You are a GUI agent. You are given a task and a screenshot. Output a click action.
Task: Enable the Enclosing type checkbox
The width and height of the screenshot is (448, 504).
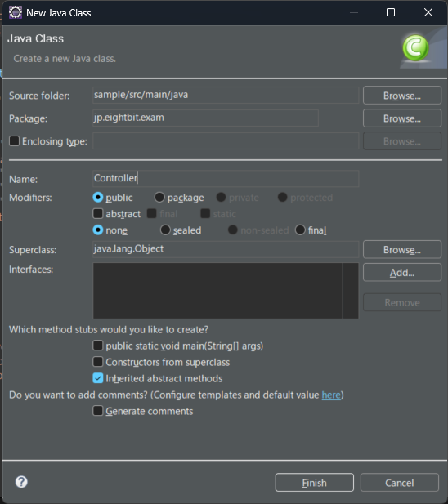[14, 140]
